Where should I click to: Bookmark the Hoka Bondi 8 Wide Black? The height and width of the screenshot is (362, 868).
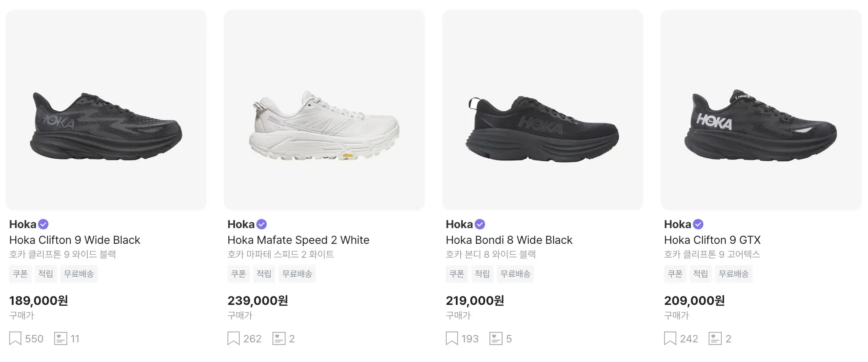coord(452,338)
